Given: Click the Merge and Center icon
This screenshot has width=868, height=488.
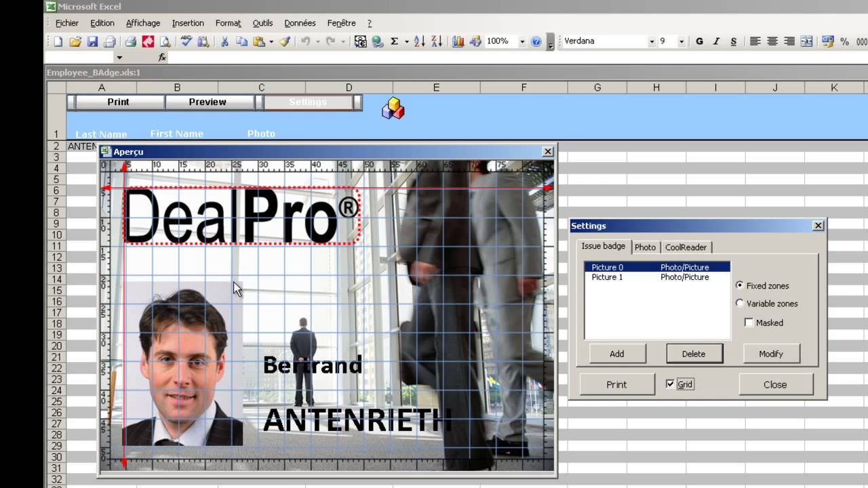Looking at the screenshot, I should [x=806, y=41].
